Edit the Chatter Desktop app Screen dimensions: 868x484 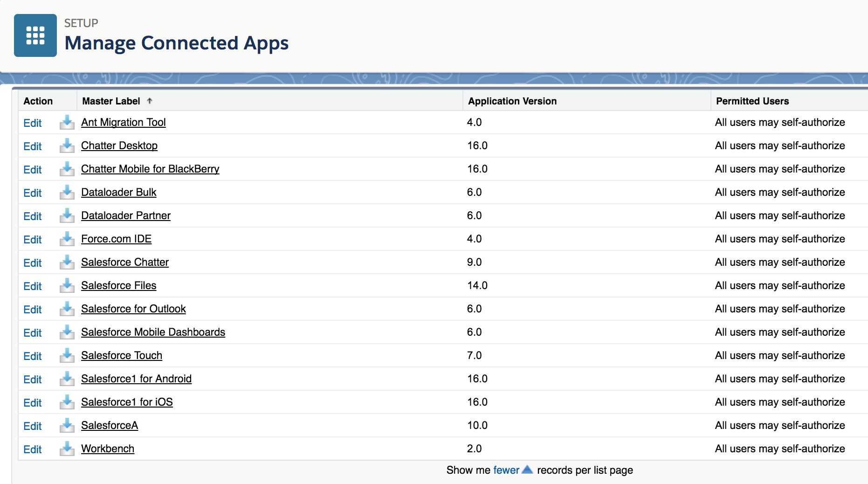click(33, 146)
